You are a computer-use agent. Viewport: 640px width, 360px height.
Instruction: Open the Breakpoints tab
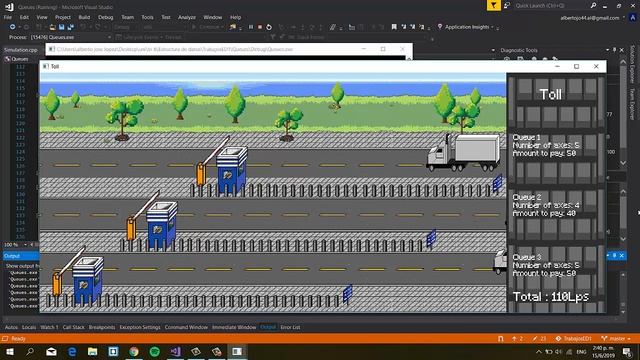(x=102, y=327)
